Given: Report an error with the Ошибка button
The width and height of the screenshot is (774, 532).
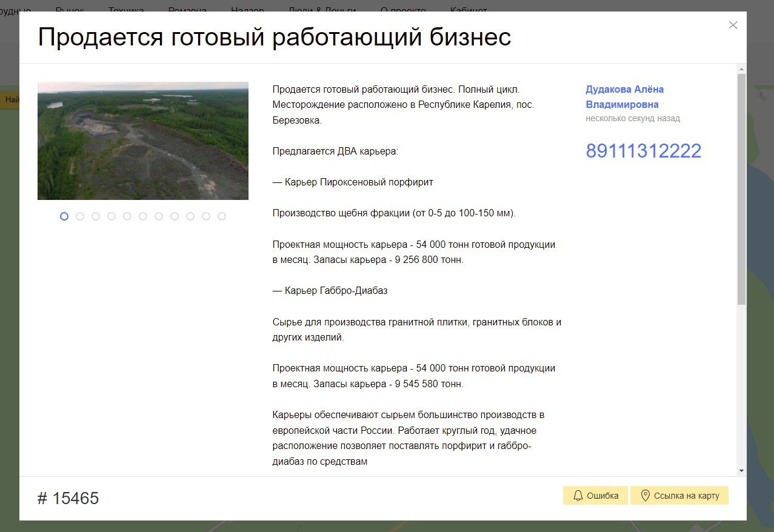Looking at the screenshot, I should tap(595, 496).
